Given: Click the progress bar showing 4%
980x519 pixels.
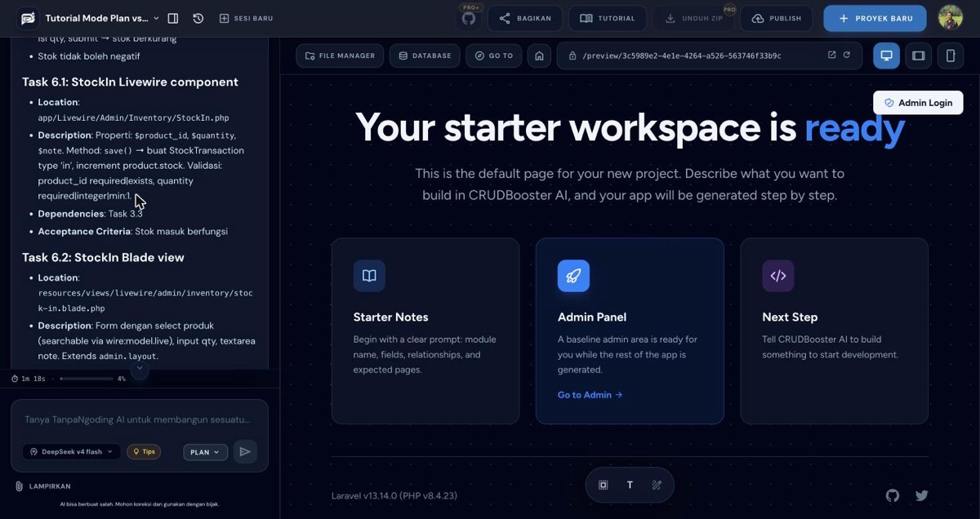Looking at the screenshot, I should click(87, 379).
